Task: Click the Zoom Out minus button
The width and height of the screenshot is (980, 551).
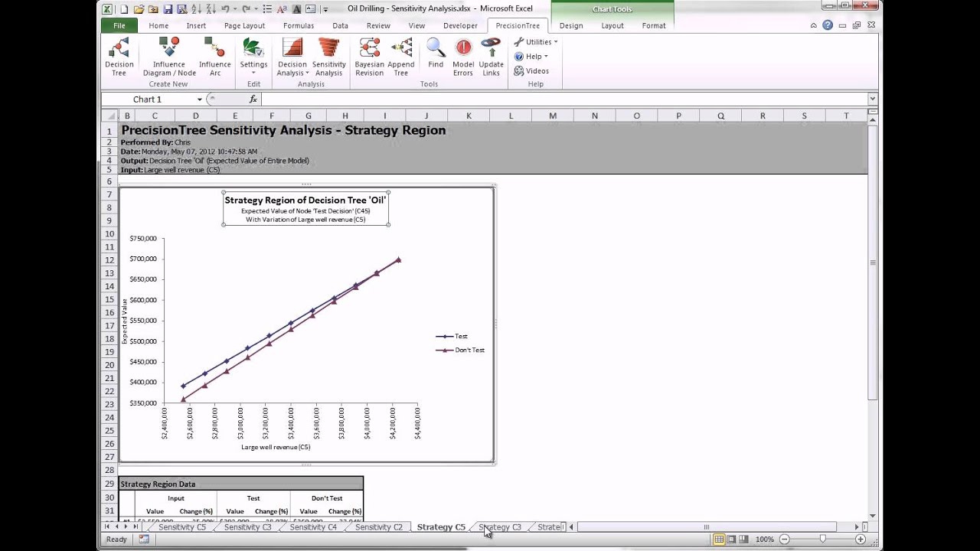Action: (785, 540)
